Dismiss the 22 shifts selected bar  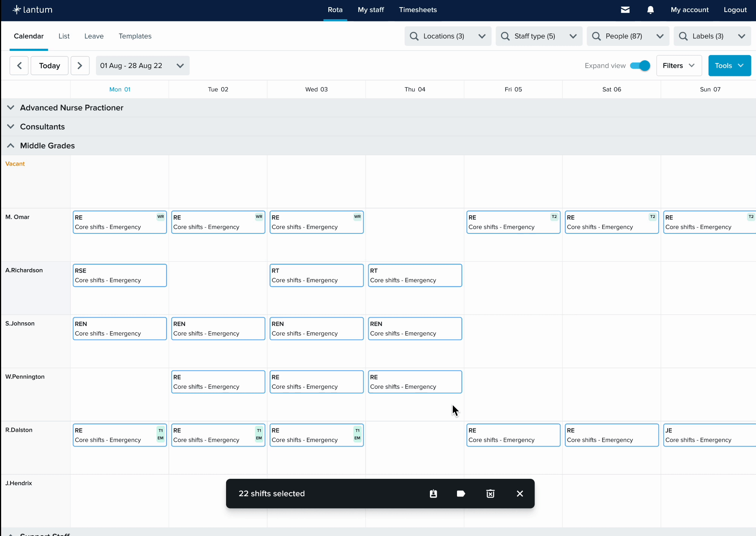[520, 493]
